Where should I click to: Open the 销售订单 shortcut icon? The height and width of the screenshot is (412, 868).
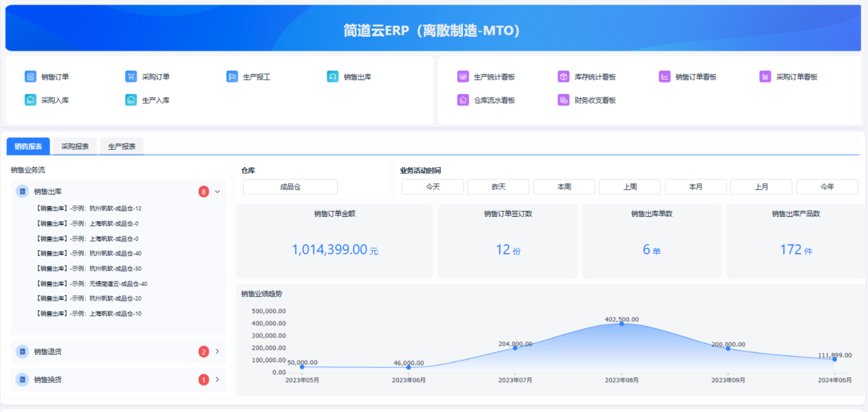pos(30,76)
